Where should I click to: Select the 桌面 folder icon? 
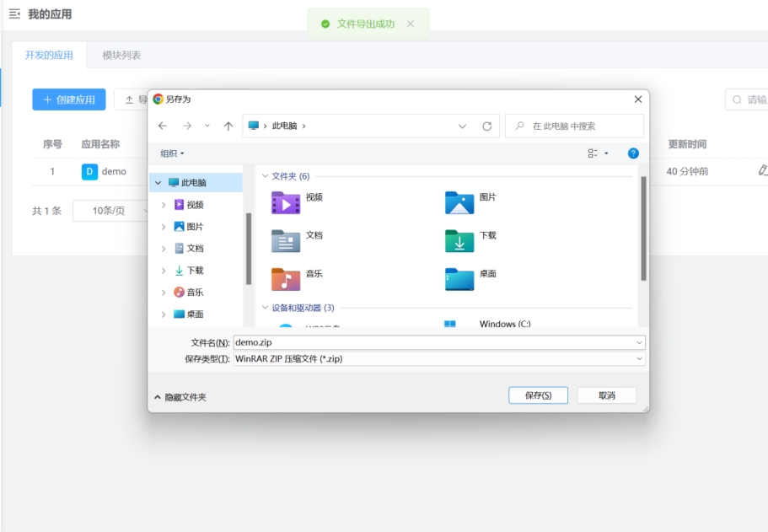click(x=459, y=279)
